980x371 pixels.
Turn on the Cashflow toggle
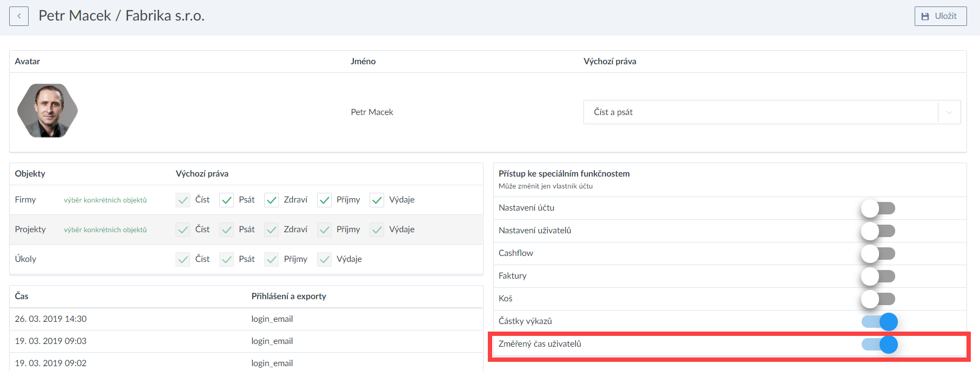[x=878, y=254]
